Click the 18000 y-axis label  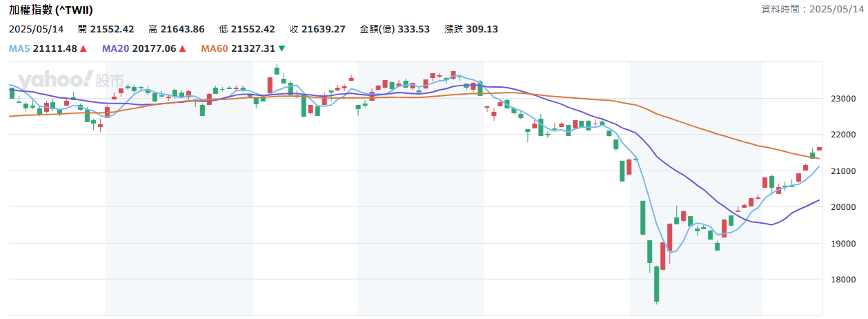click(842, 280)
